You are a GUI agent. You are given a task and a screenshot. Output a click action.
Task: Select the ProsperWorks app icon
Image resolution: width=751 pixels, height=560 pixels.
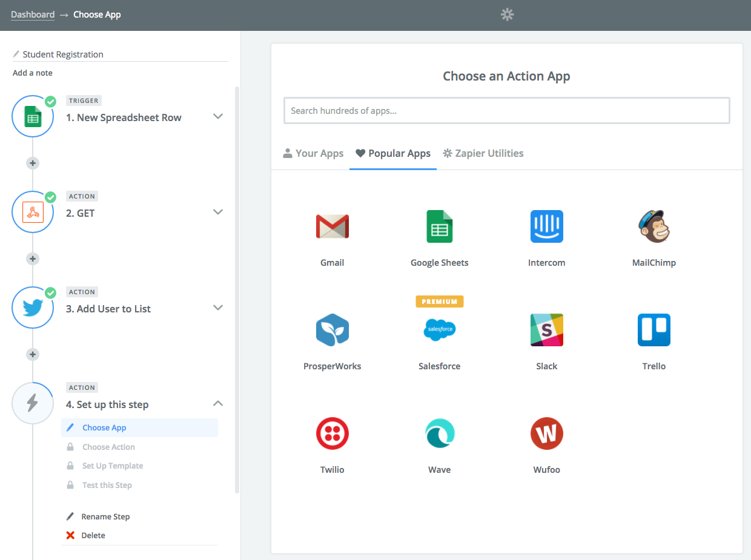coord(332,330)
